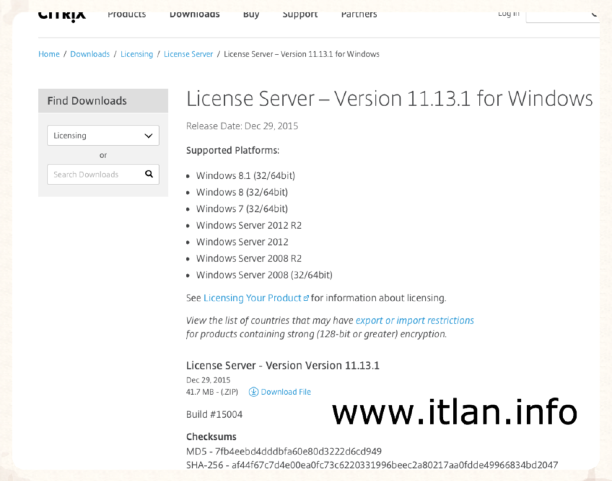Expand the Licensing dropdown under Find Downloads
612x481 pixels.
tap(103, 136)
